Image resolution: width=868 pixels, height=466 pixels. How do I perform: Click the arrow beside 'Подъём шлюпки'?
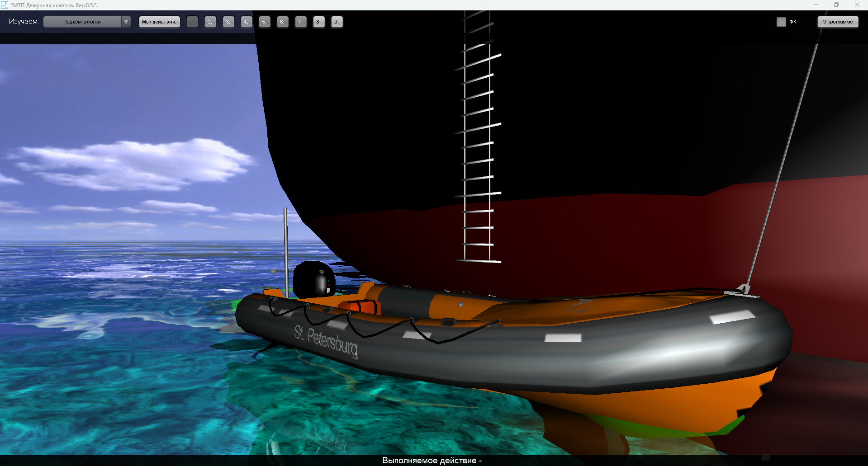126,22
